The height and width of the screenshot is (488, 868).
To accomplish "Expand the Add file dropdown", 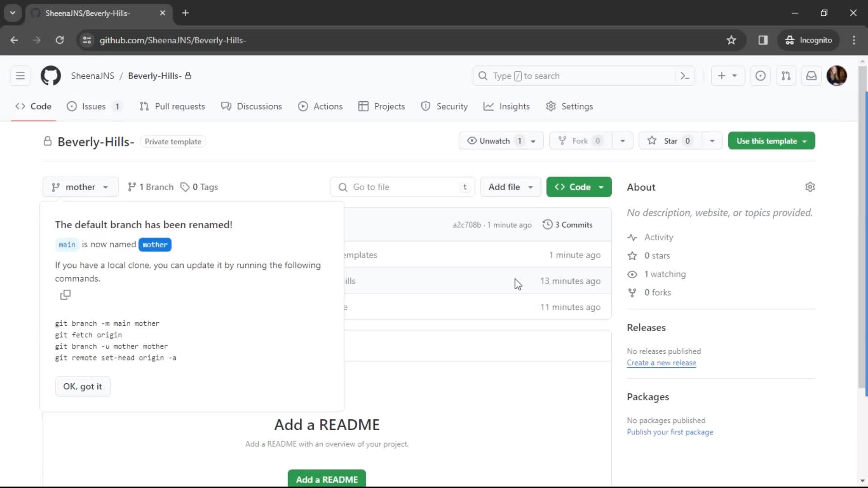I will click(510, 187).
